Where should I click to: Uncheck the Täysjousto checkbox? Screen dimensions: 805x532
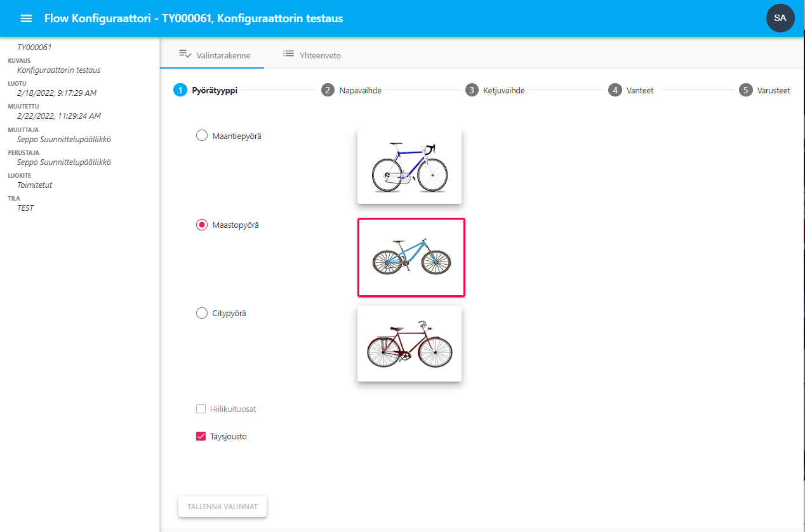point(201,437)
